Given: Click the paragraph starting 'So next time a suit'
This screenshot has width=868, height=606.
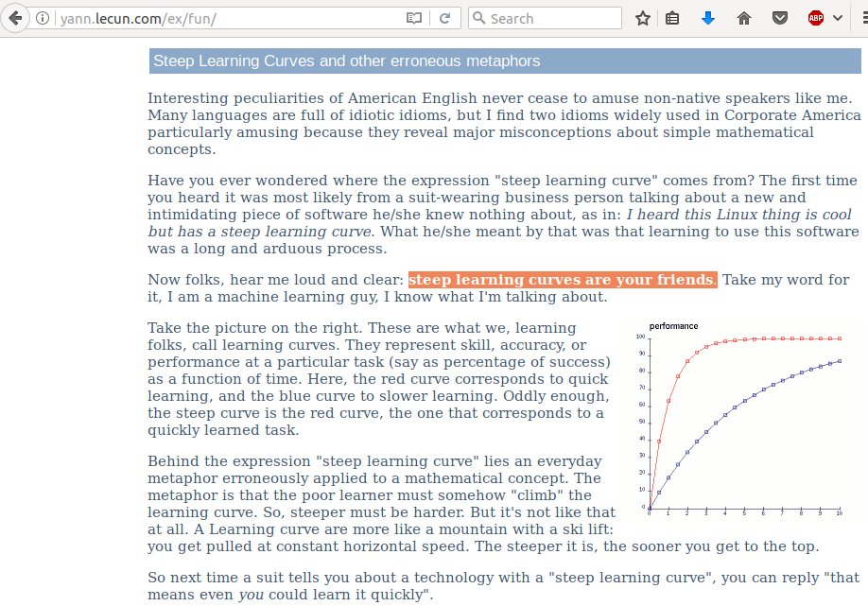Looking at the screenshot, I should point(503,586).
